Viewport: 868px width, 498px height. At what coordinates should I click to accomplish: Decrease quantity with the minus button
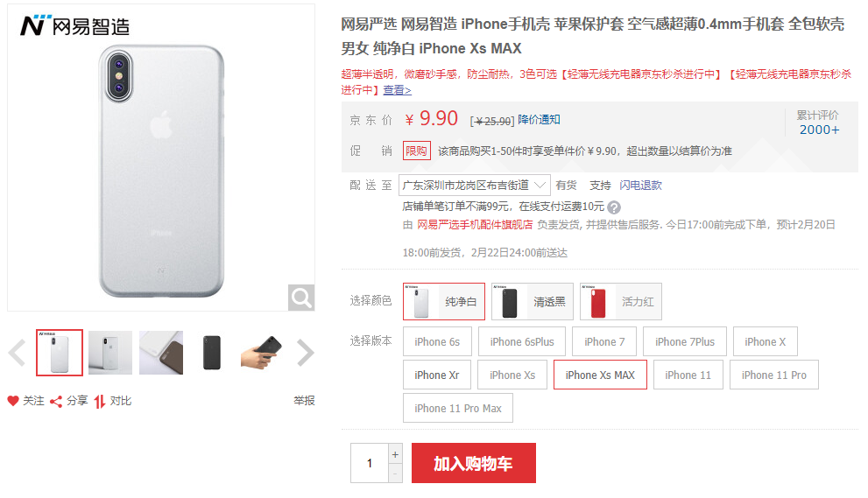click(x=395, y=473)
